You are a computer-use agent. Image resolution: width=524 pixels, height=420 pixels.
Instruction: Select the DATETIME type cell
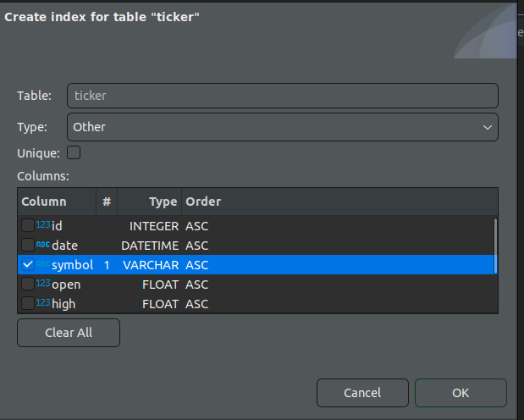(150, 246)
